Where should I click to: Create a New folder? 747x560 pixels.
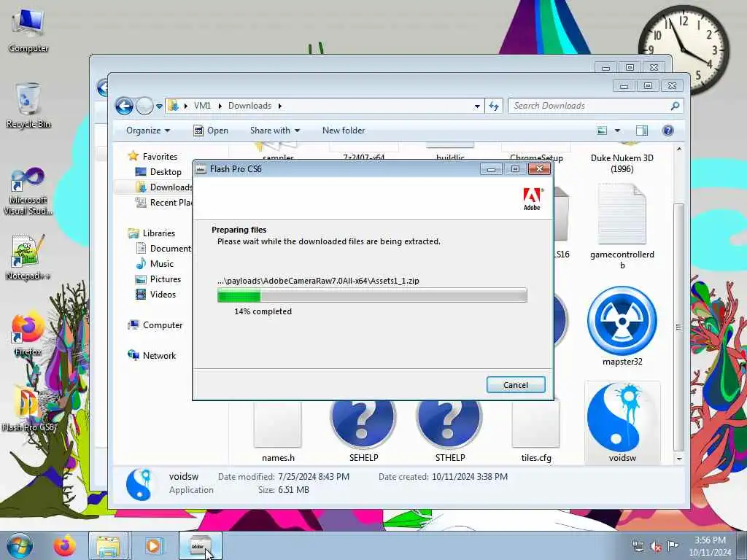pos(344,131)
